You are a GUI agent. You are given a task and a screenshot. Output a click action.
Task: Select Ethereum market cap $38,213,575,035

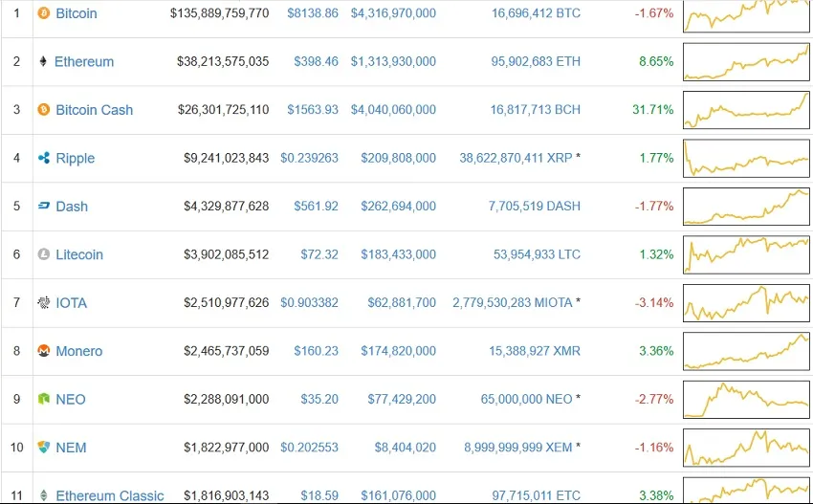pos(223,61)
